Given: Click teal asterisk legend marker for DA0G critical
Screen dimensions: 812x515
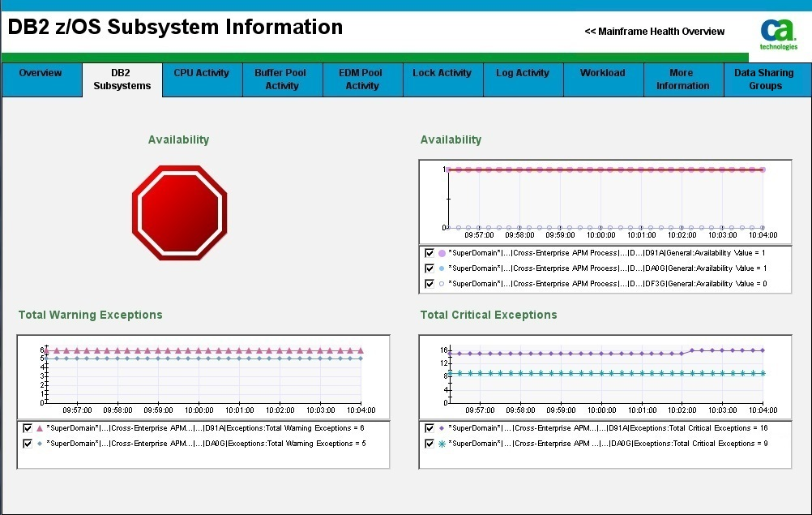Looking at the screenshot, I should point(442,444).
